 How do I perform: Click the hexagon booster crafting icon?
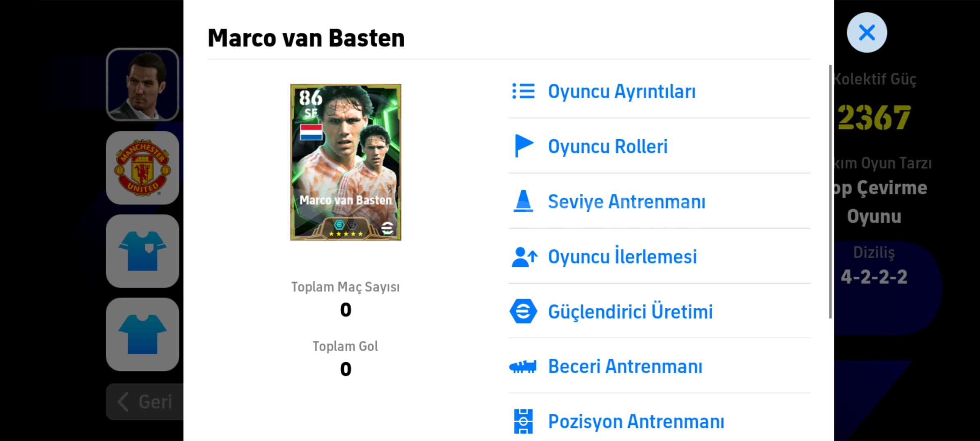tap(523, 312)
